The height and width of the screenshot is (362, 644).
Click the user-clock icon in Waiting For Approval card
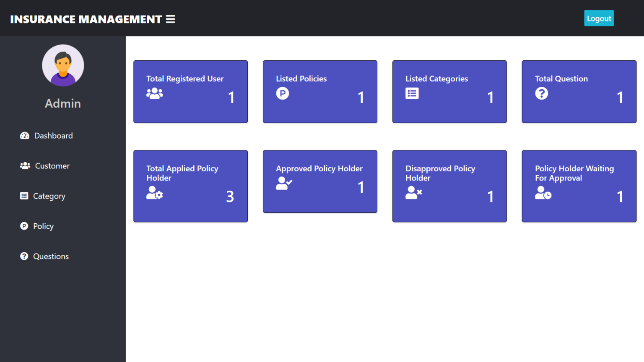(x=543, y=193)
